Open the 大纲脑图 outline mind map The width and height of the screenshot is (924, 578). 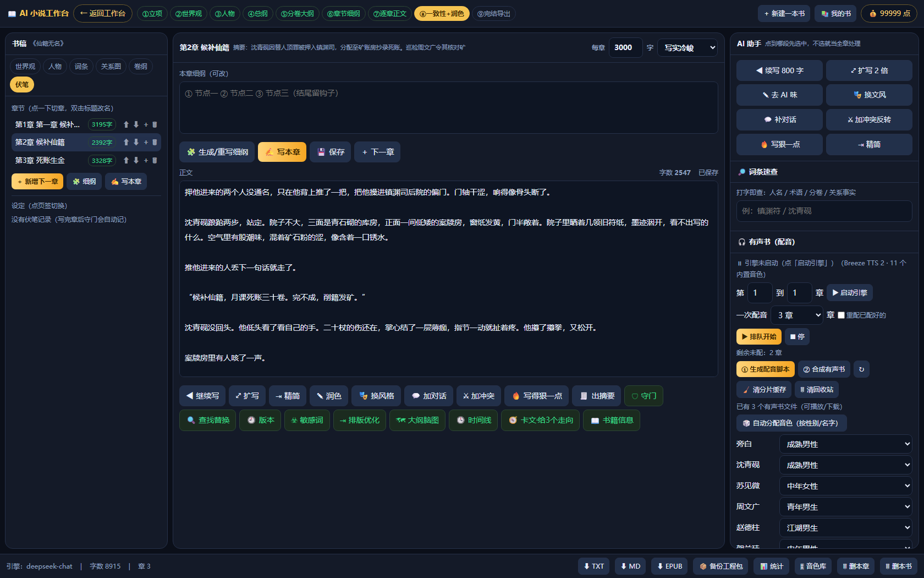point(417,420)
